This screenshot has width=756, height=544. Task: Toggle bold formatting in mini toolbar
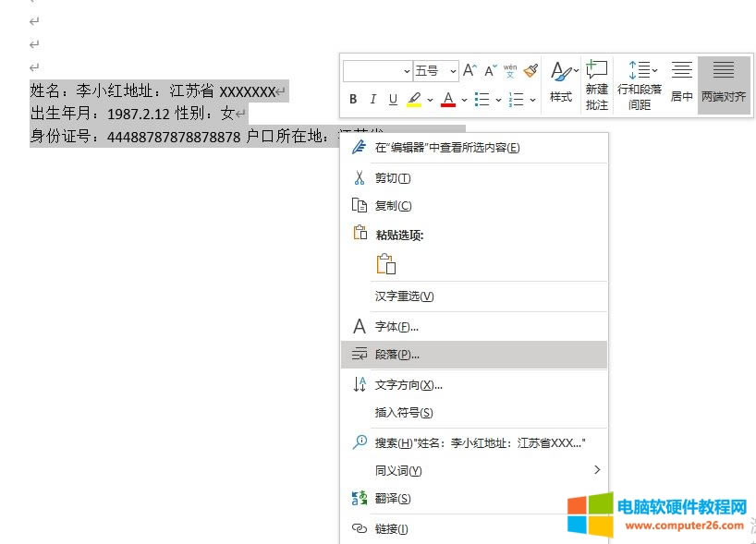353,100
